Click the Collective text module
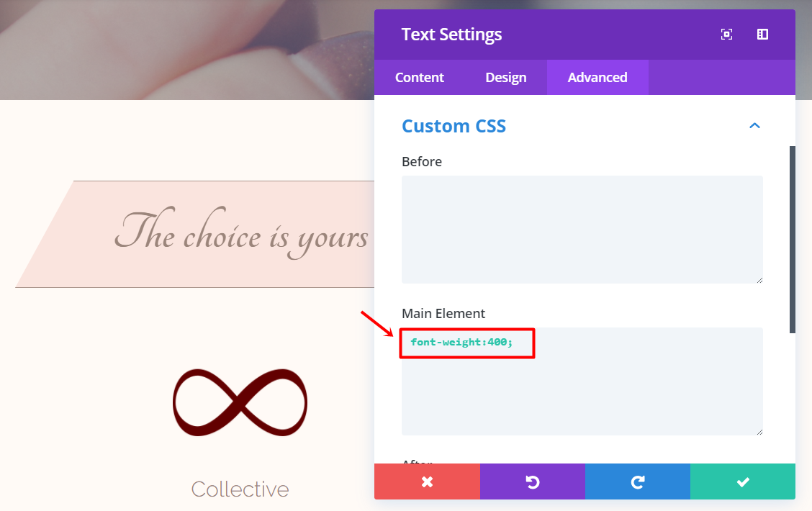 coord(240,489)
